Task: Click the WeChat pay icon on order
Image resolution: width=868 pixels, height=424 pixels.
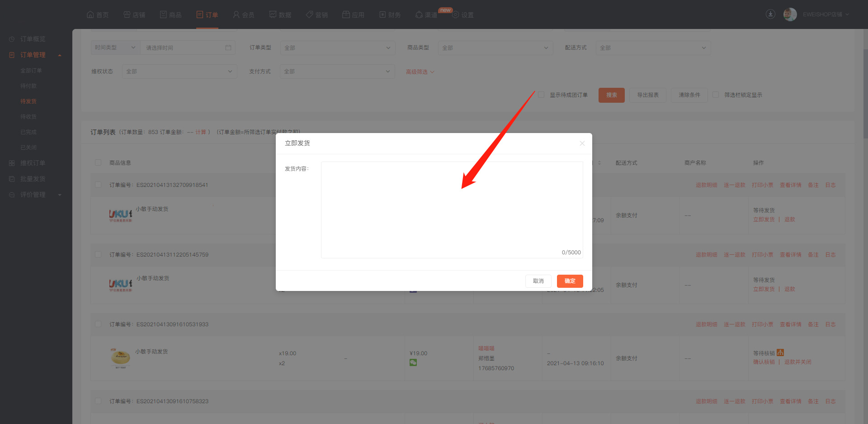Action: tap(413, 362)
